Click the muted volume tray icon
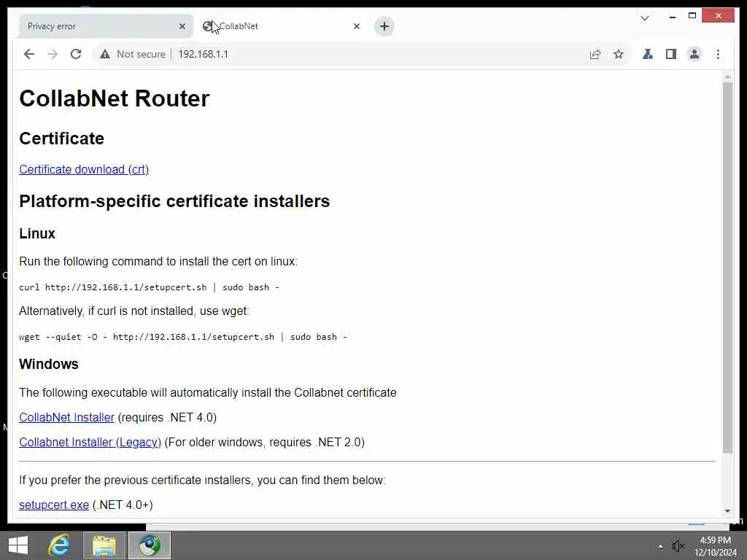Image resolution: width=747 pixels, height=560 pixels. pyautogui.click(x=678, y=546)
